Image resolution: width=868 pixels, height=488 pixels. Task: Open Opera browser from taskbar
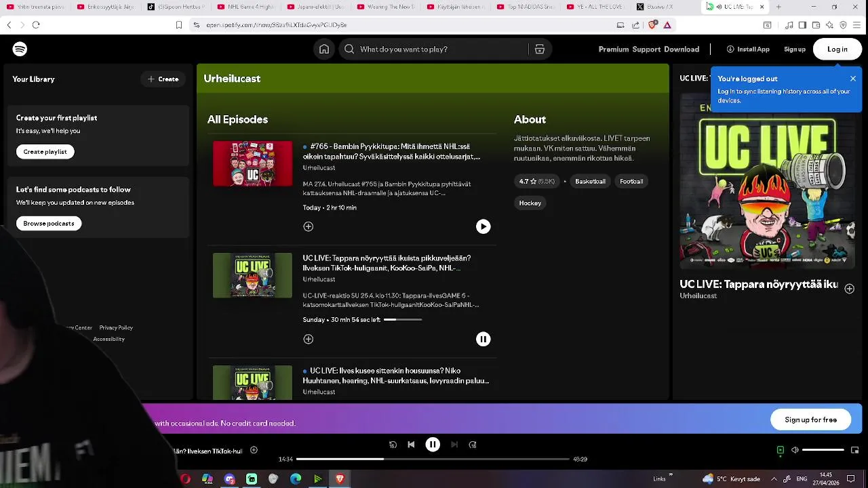[185, 479]
